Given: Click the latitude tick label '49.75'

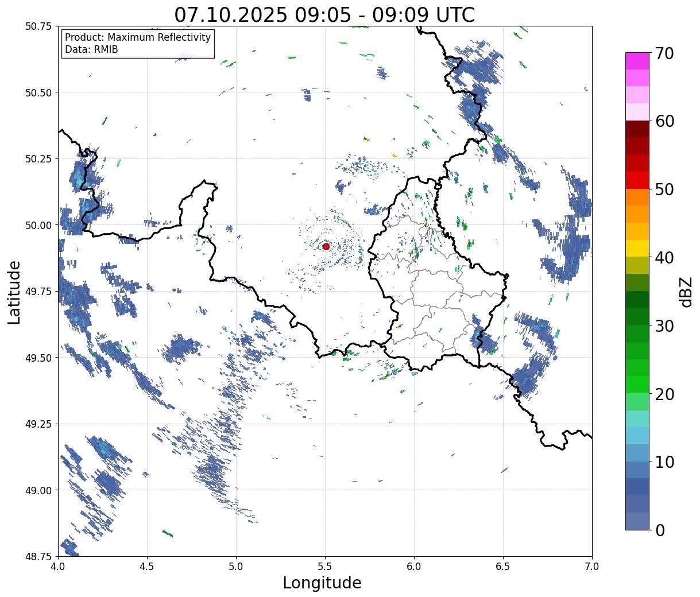Looking at the screenshot, I should point(38,292).
